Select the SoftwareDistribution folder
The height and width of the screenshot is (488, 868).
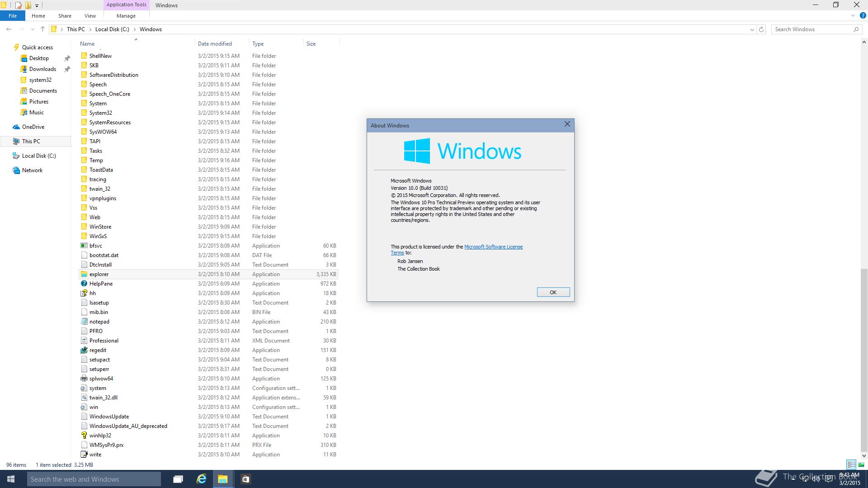208,75
